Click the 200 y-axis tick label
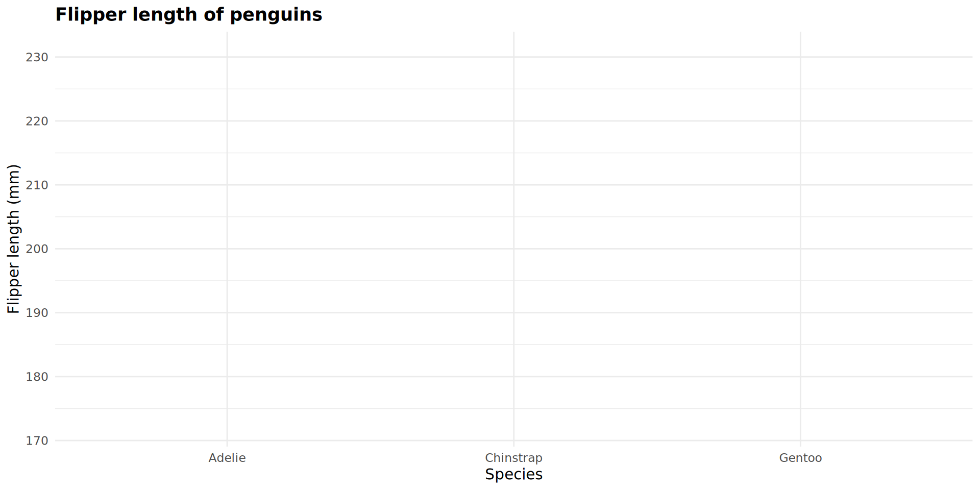Viewport: 980px width, 490px height. coord(37,249)
